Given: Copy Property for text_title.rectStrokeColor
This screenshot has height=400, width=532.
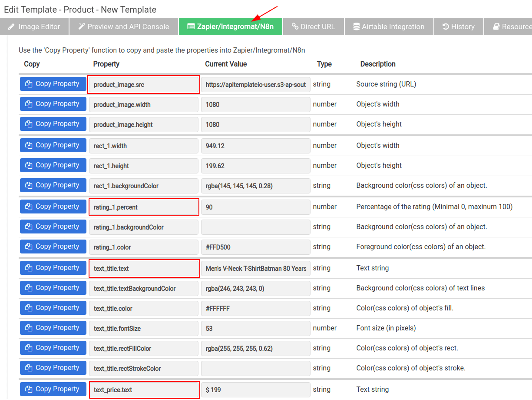Looking at the screenshot, I should pyautogui.click(x=53, y=368).
